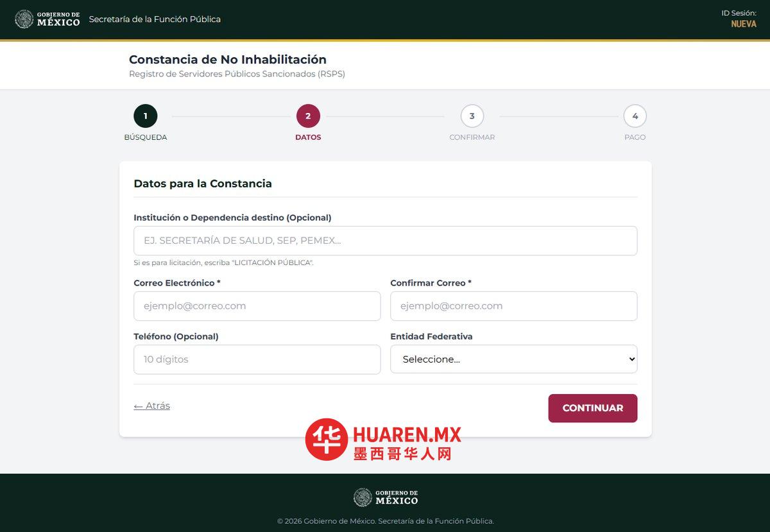
Task: Click the ID Sesión NUEVA value
Action: (x=744, y=24)
